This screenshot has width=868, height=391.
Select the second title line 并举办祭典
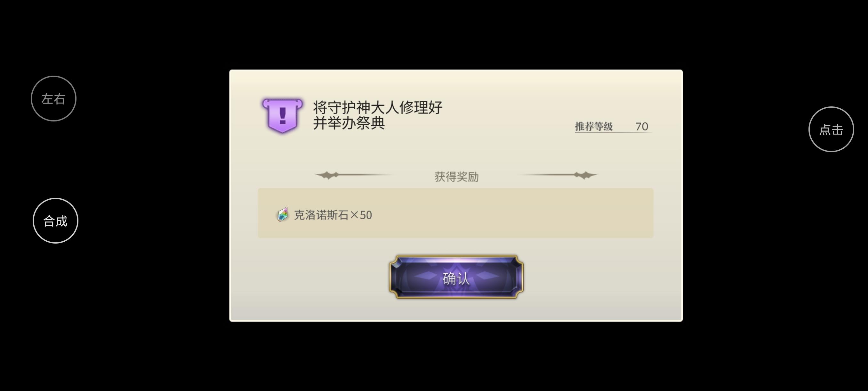(349, 123)
